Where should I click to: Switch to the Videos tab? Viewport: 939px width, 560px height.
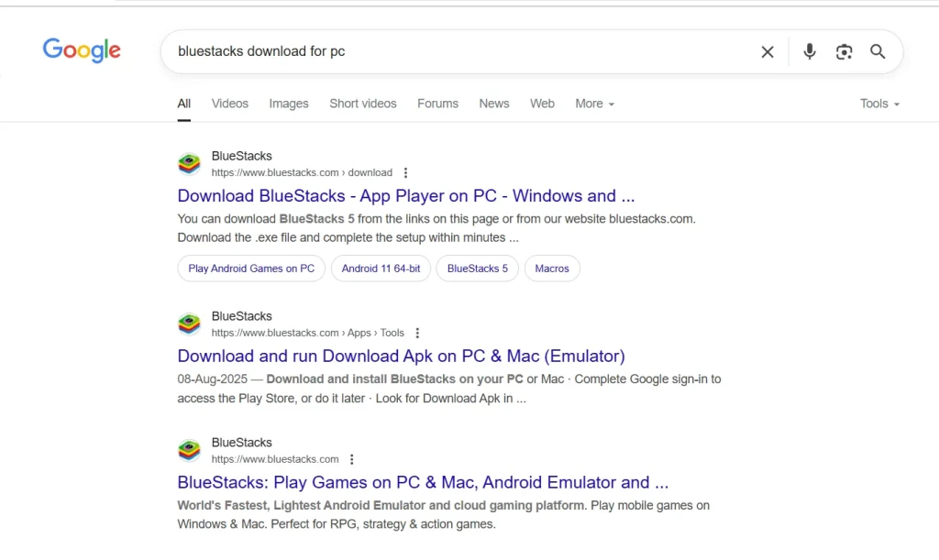point(229,104)
